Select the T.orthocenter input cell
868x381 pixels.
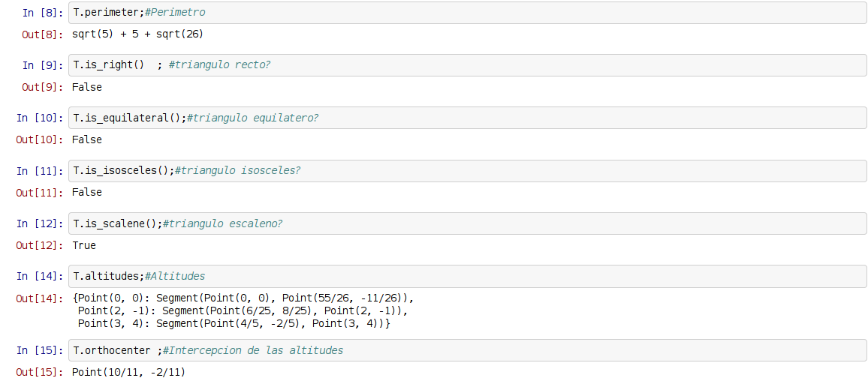pyautogui.click(x=466, y=350)
